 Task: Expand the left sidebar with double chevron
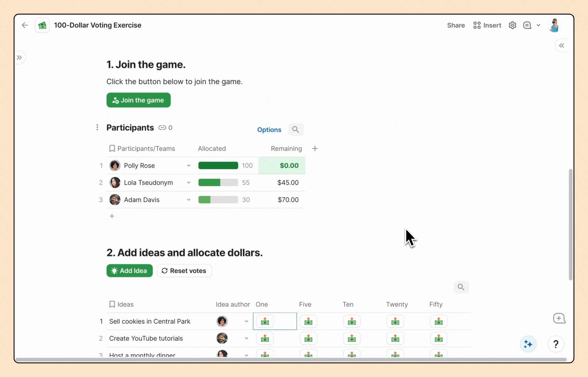coord(19,58)
